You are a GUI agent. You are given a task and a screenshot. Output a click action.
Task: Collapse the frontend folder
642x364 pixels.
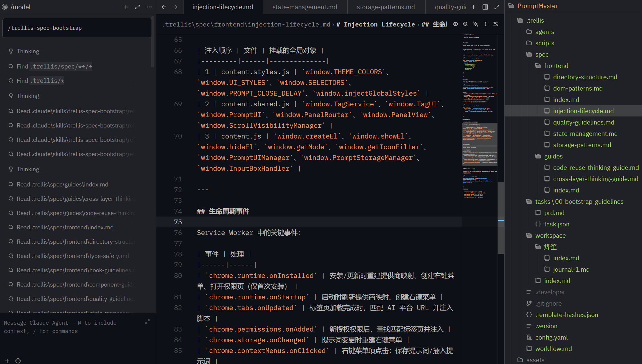tap(556, 66)
